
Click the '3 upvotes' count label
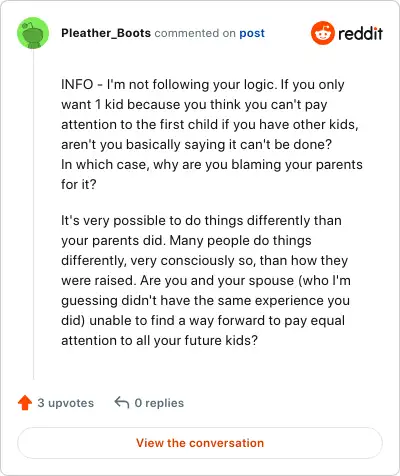tap(66, 403)
